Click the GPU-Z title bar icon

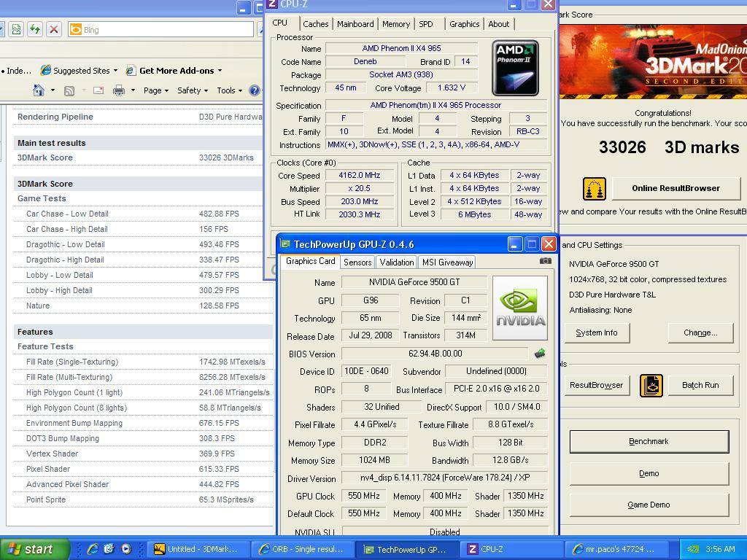[x=285, y=244]
